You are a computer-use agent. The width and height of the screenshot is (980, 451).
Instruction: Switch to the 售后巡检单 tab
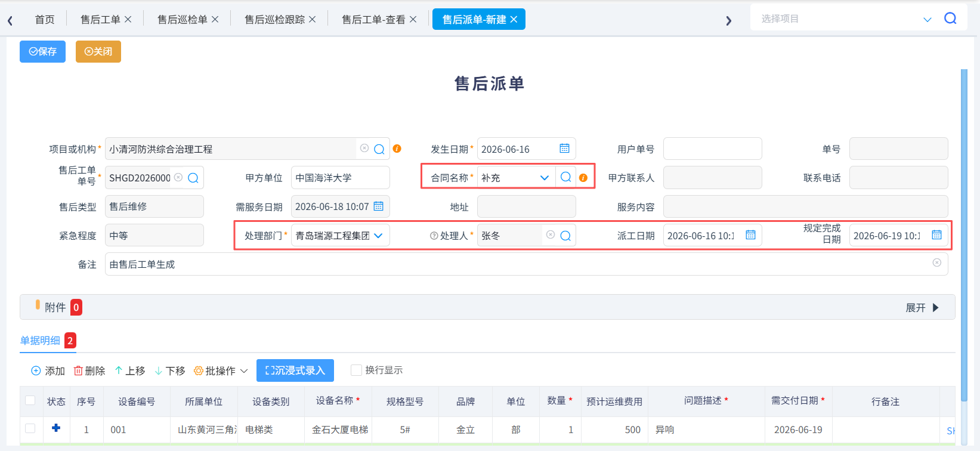(x=183, y=20)
